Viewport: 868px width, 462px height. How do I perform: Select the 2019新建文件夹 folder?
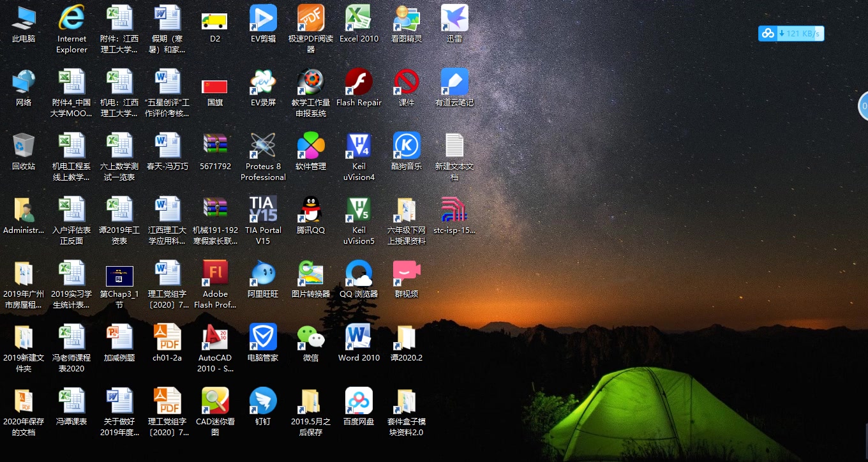24,337
